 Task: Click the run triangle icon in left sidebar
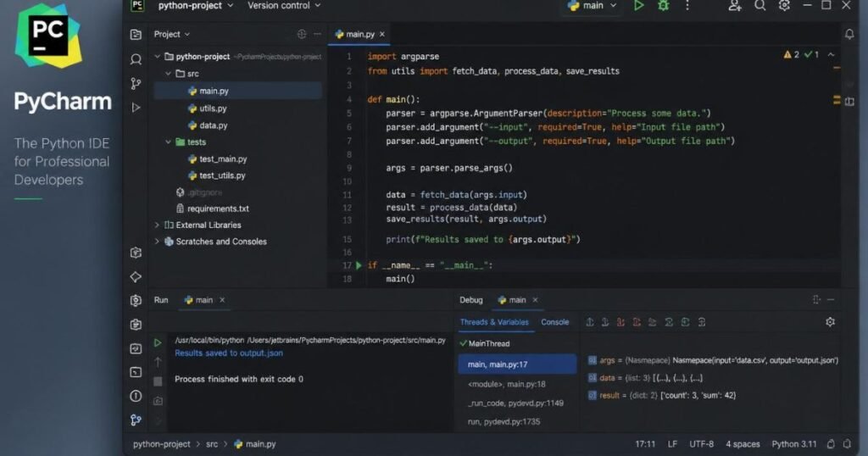pos(136,108)
